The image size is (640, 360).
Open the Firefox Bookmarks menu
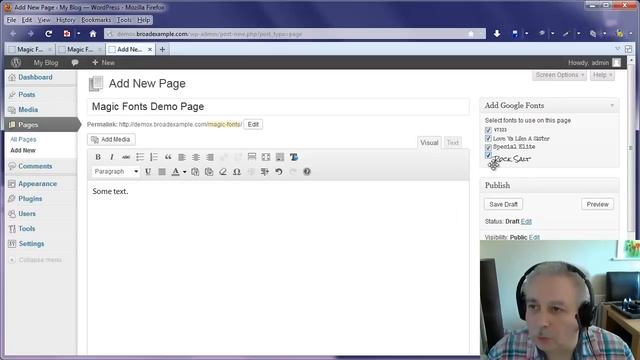click(96, 20)
